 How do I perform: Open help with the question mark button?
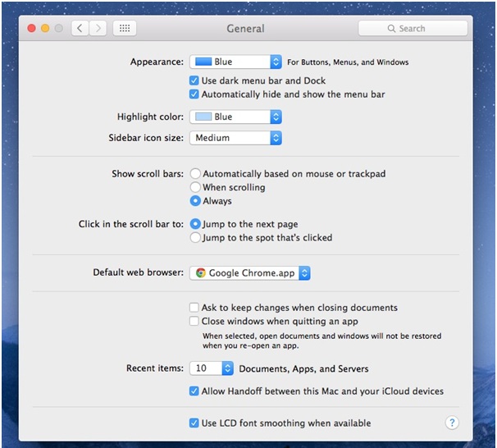click(452, 423)
